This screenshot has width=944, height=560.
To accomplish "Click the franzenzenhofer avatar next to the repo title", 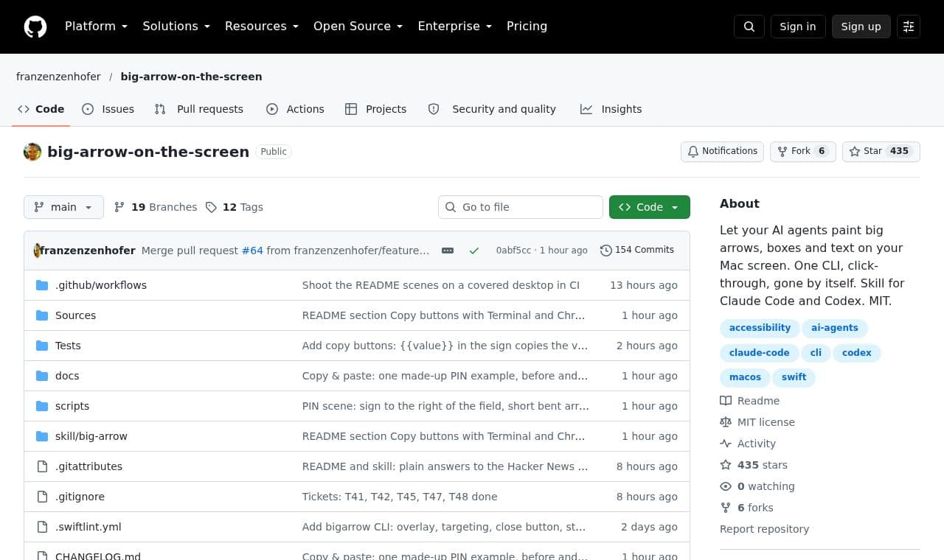I will [32, 152].
